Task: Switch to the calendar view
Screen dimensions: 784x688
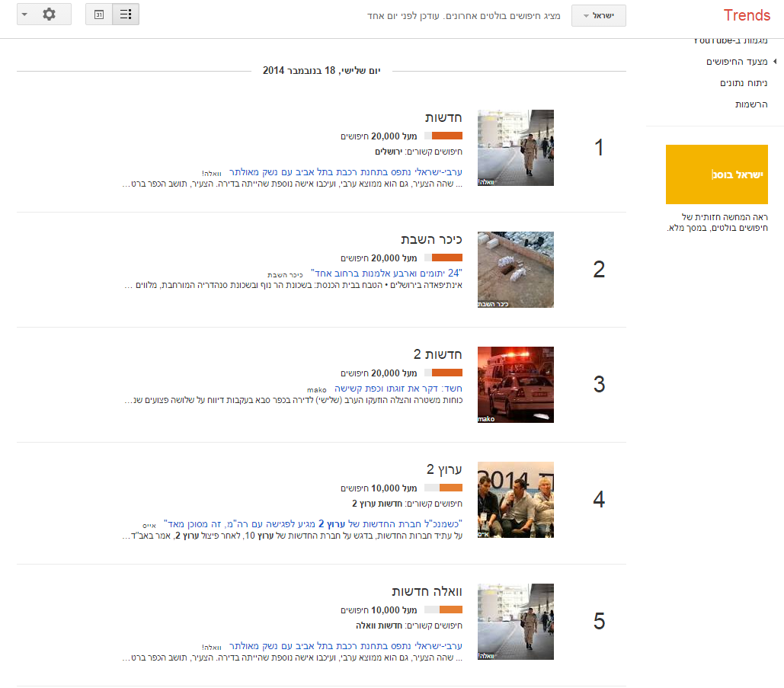Action: [x=99, y=14]
